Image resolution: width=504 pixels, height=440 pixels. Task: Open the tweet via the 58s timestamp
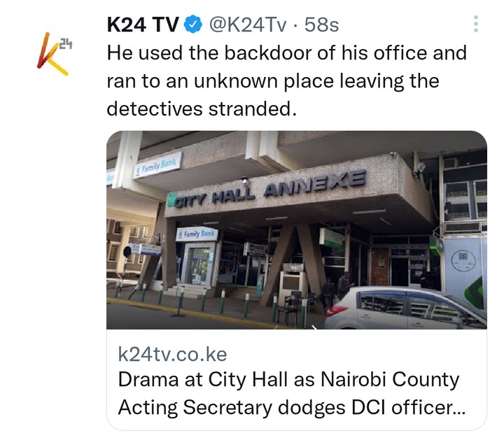(321, 24)
